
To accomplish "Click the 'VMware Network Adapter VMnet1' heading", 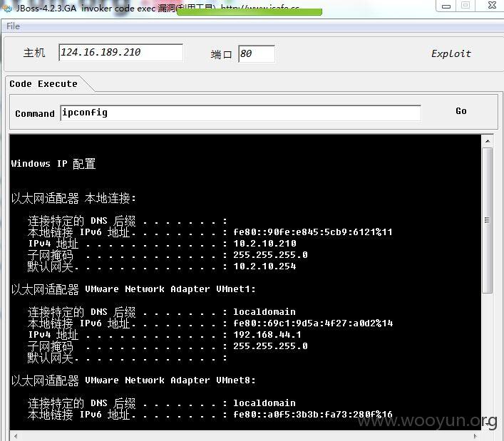I will point(170,289).
